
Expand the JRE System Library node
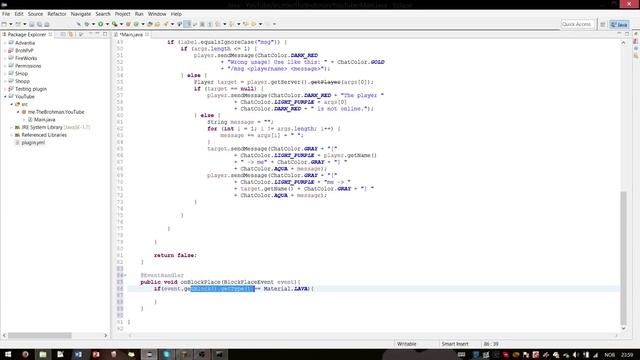click(11, 127)
